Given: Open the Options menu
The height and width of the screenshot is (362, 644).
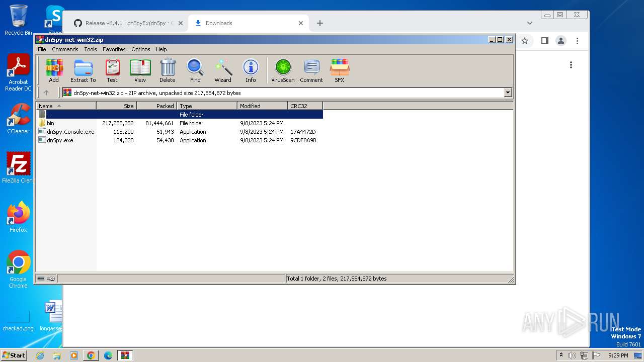Looking at the screenshot, I should tap(141, 49).
